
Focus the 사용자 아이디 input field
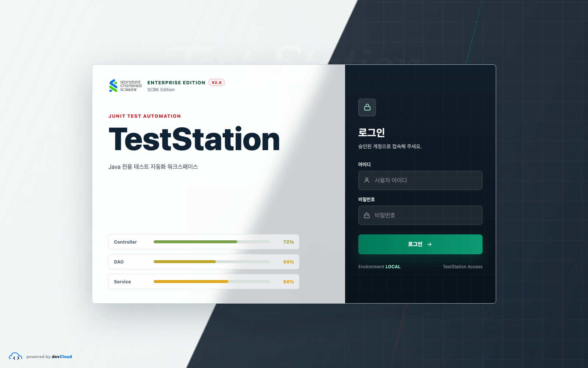click(x=420, y=180)
